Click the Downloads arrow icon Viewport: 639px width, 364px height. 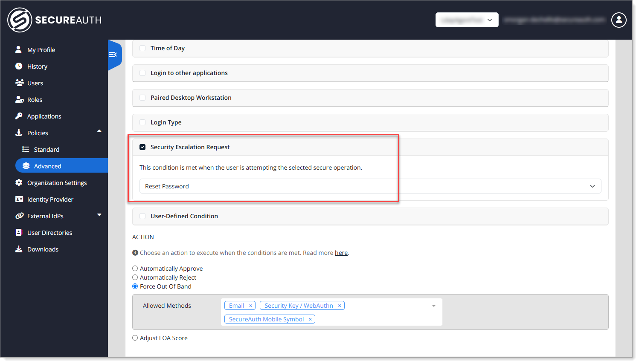19,249
